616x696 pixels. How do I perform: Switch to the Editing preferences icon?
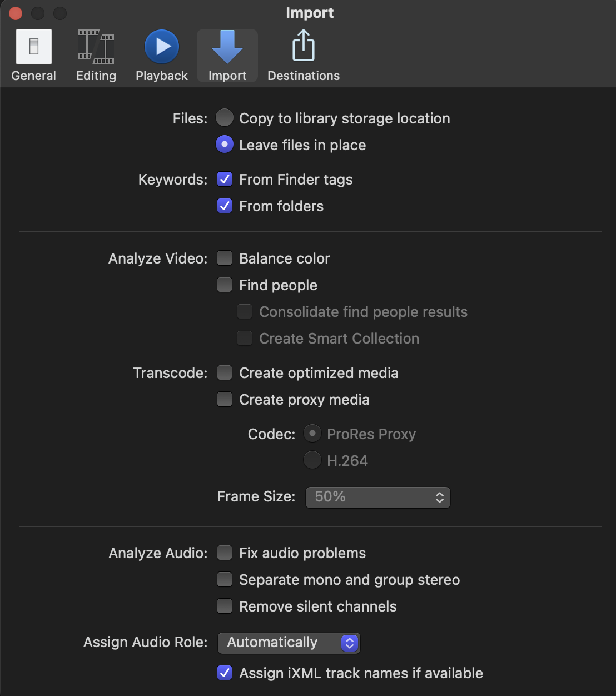point(96,53)
